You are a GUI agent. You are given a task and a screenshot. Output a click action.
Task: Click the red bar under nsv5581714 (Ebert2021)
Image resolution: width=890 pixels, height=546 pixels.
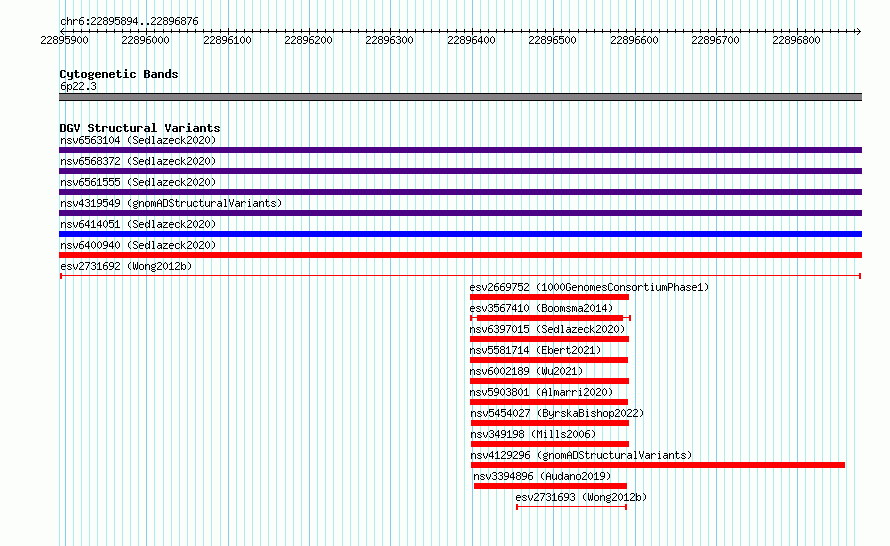click(549, 360)
